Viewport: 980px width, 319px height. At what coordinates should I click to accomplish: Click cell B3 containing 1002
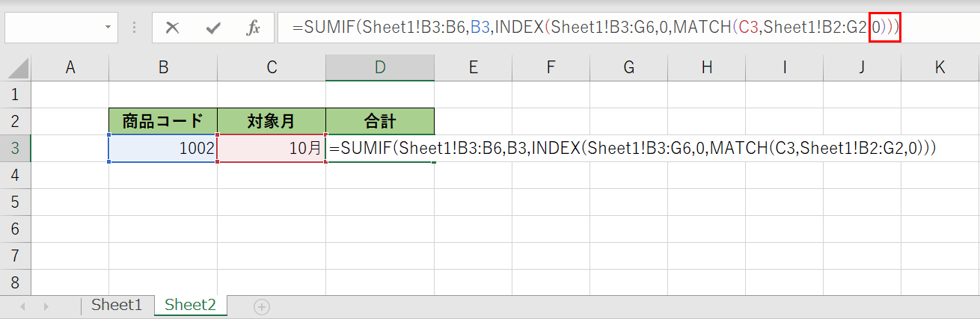(163, 148)
